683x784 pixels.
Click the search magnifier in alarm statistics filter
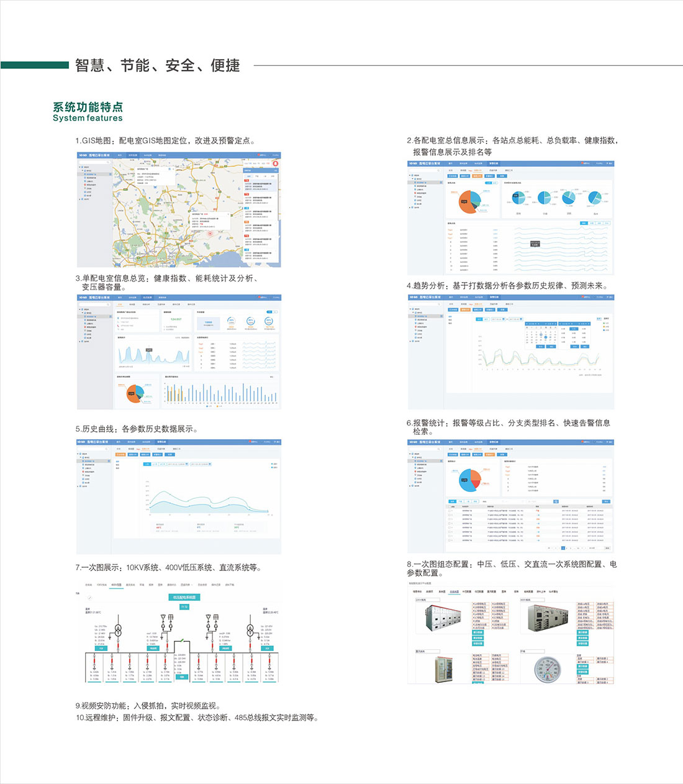[556, 501]
